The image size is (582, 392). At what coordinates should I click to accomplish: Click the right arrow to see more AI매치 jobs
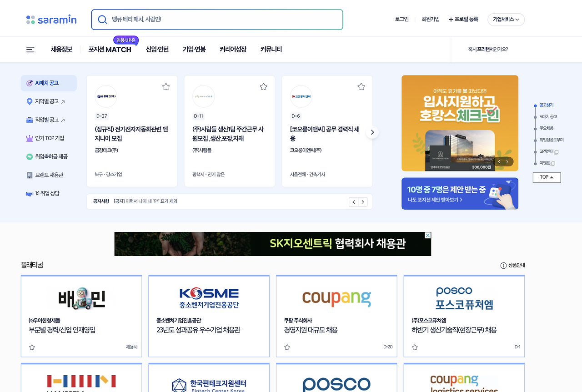372,132
